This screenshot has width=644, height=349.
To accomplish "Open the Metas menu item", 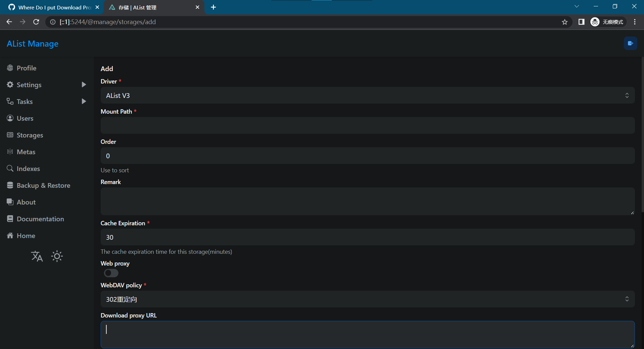I will tap(26, 152).
